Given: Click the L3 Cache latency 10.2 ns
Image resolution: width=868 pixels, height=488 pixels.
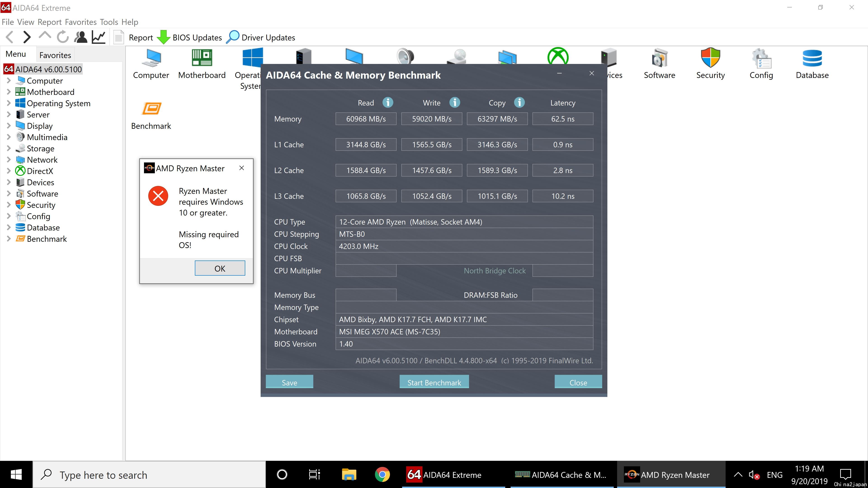Looking at the screenshot, I should coord(563,196).
